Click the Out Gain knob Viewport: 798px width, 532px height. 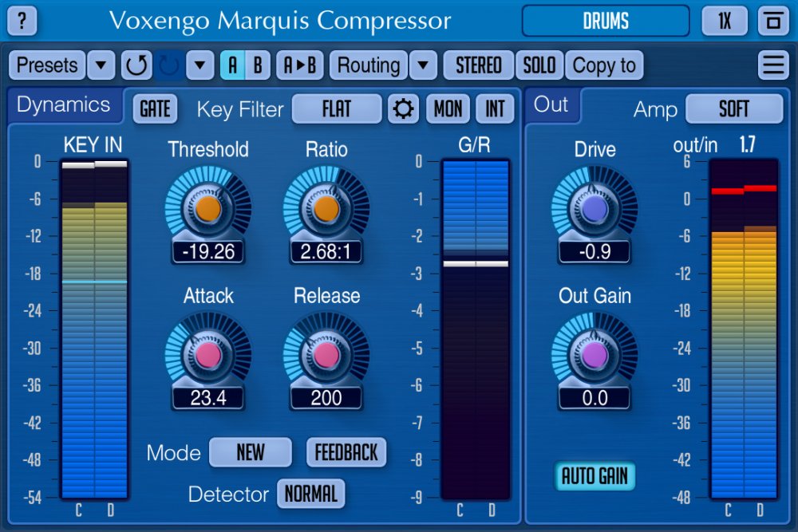point(595,355)
